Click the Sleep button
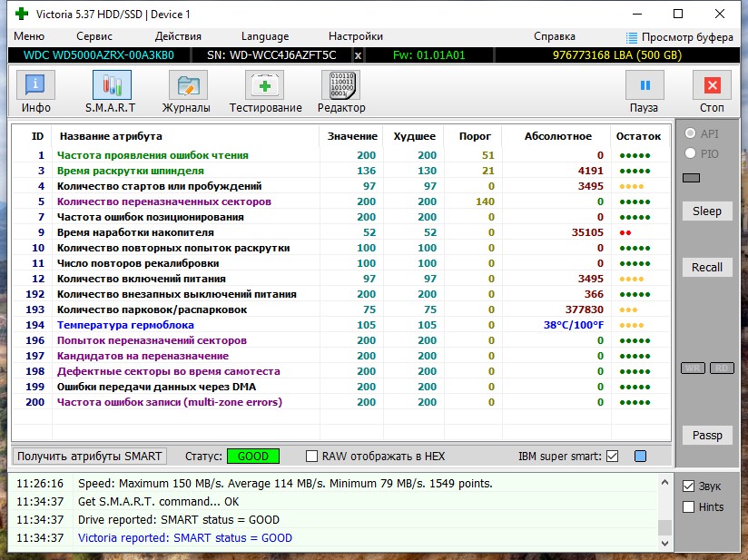This screenshot has height=560, width=748. pos(707,211)
